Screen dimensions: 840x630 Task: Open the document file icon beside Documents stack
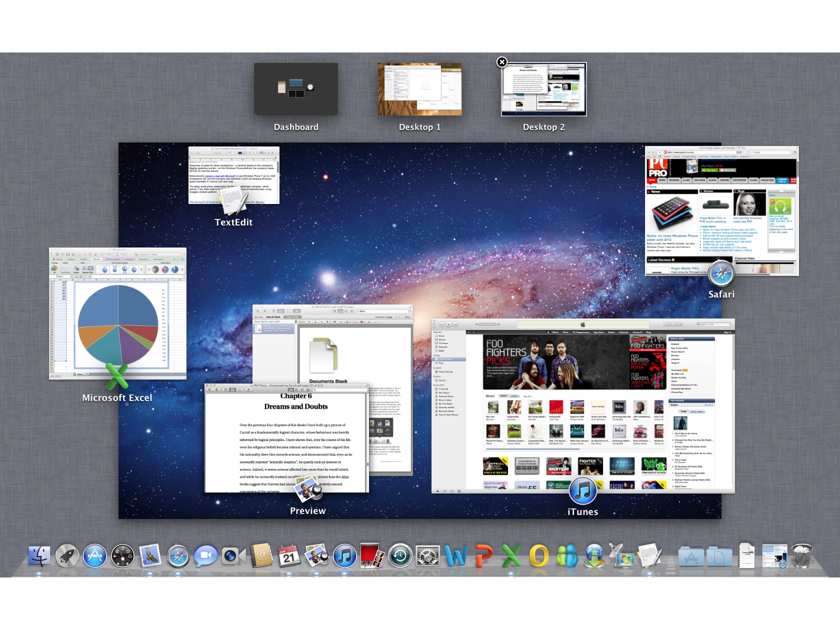coord(746,556)
